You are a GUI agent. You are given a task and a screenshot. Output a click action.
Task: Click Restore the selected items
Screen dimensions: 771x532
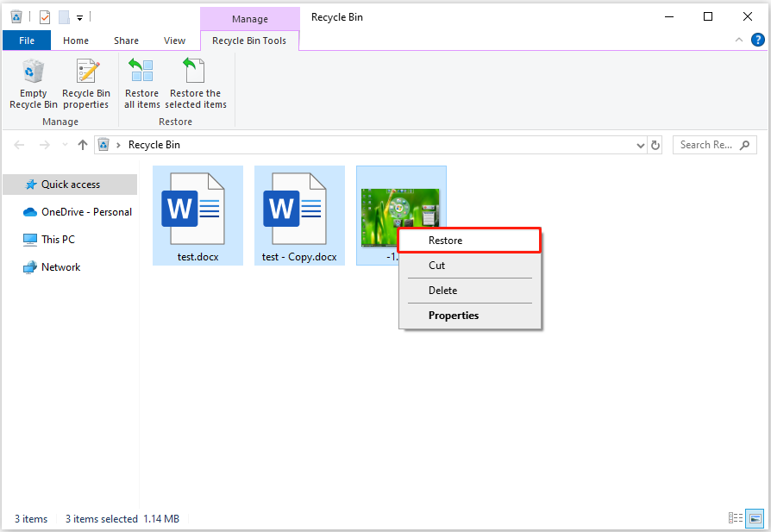click(x=195, y=84)
